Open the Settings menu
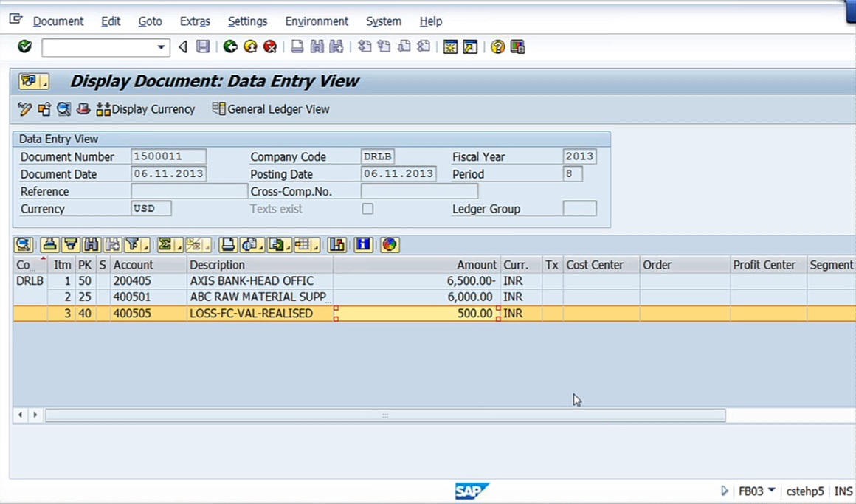Viewport: 856px width, 504px height. click(x=247, y=21)
